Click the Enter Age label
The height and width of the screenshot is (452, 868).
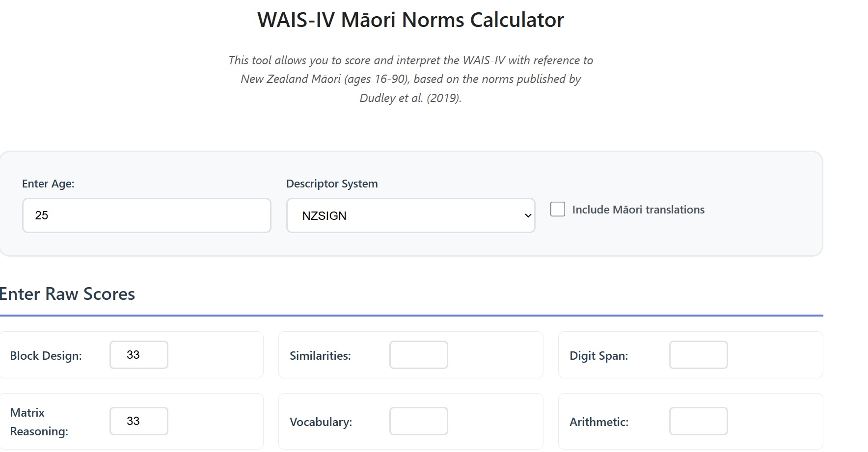pos(48,184)
